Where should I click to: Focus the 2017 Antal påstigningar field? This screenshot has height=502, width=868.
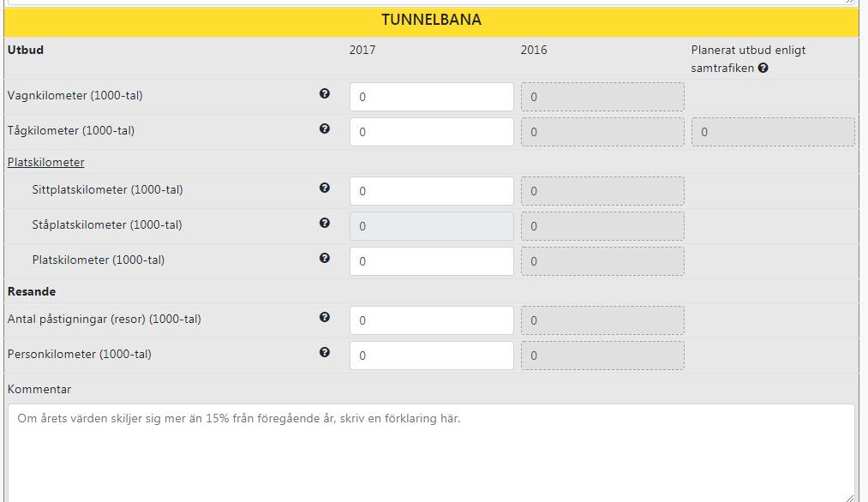pyautogui.click(x=432, y=320)
